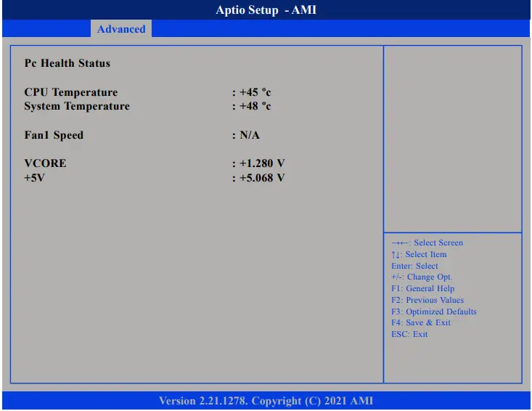Click the ESC: Exit hint
The image size is (532, 411).
pyautogui.click(x=409, y=334)
